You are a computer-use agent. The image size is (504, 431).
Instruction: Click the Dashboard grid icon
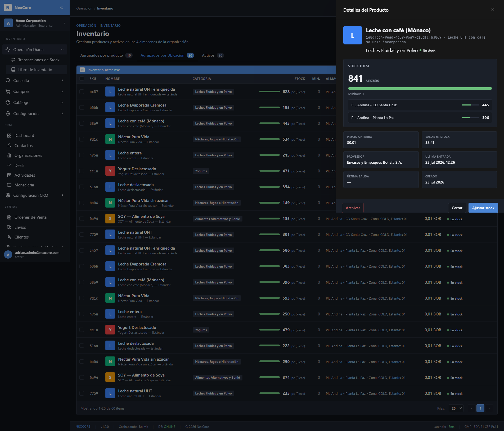tap(9, 135)
